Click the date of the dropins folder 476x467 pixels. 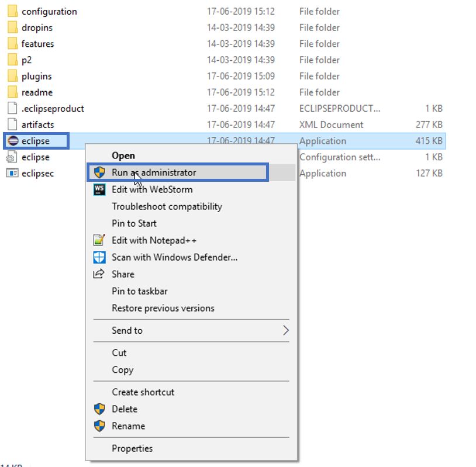(241, 27)
